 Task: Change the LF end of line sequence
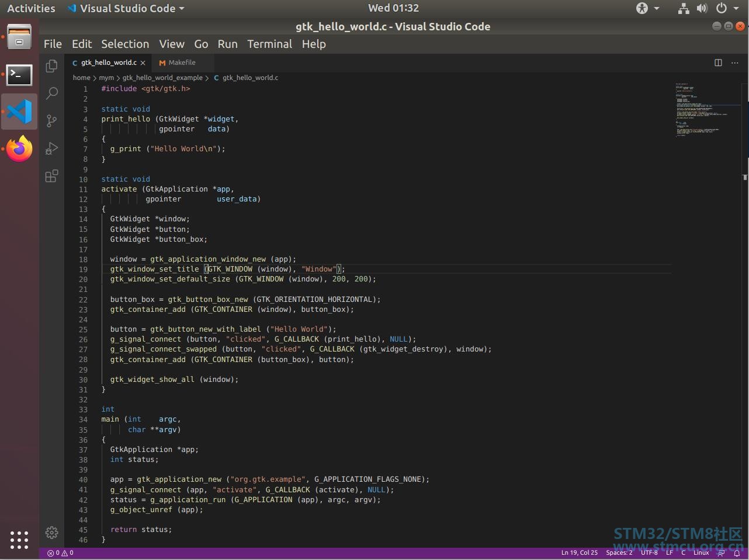coord(670,553)
